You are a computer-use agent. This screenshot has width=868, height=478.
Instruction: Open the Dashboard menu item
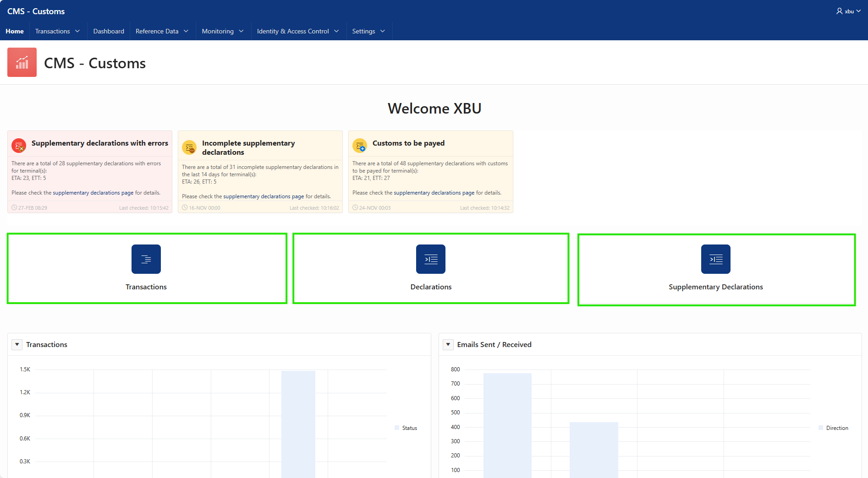[x=109, y=31]
